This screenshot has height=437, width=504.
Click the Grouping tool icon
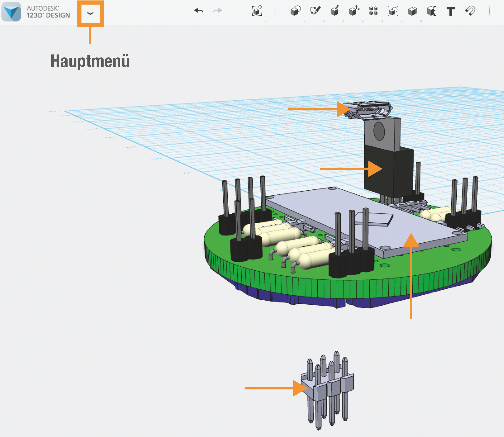[x=393, y=11]
